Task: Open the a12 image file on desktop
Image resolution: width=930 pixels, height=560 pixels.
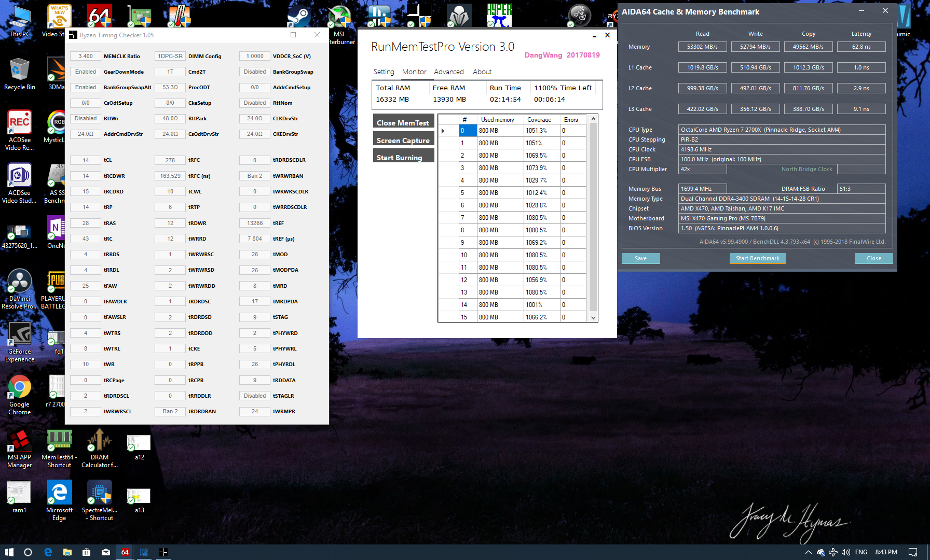Action: pos(139,447)
